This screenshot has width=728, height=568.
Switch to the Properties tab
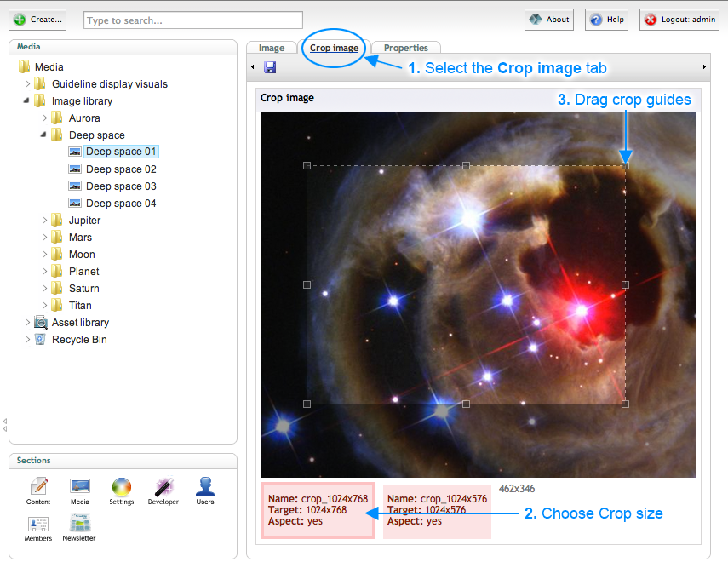click(x=405, y=48)
